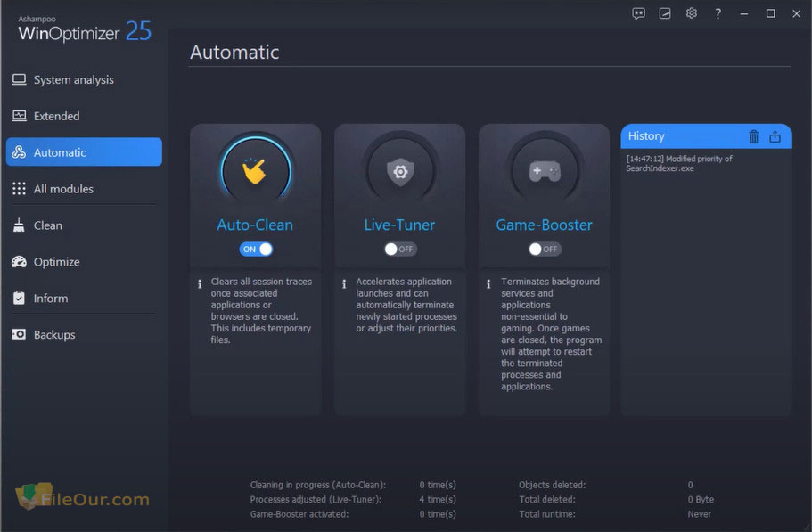812x532 pixels.
Task: Click the "0 Byte" total deleted value
Action: pyautogui.click(x=701, y=499)
